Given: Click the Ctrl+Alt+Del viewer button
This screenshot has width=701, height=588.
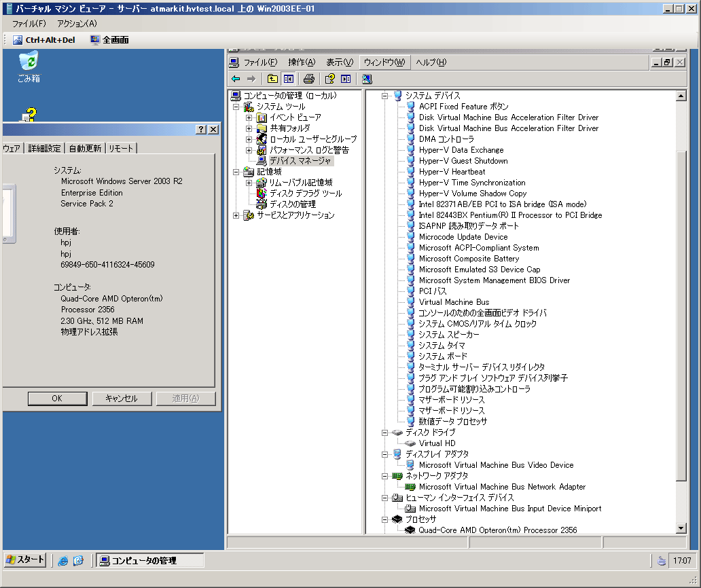Looking at the screenshot, I should (x=43, y=40).
